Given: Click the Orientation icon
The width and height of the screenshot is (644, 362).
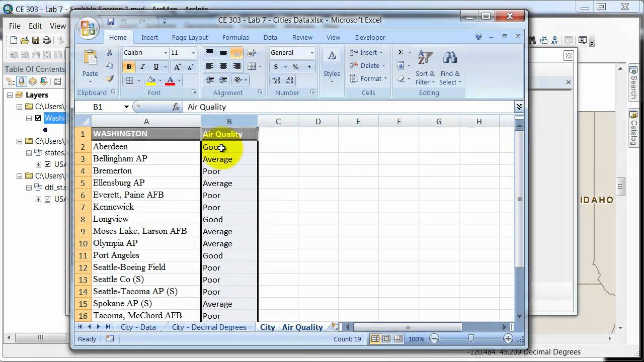Looking at the screenshot, I should (x=238, y=80).
